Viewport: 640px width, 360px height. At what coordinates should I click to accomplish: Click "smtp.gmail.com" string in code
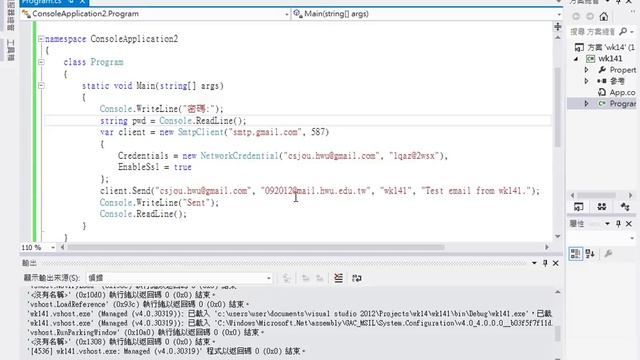point(265,133)
